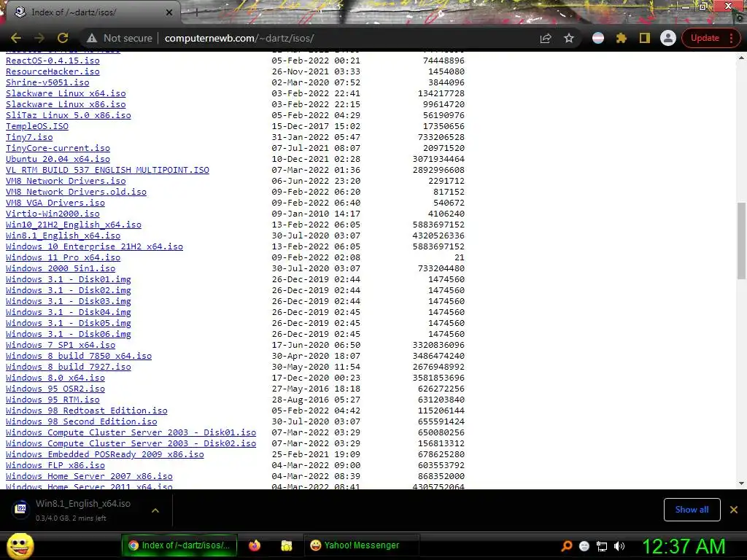The height and width of the screenshot is (560, 747).
Task: Share this page via share icon
Action: tap(546, 38)
